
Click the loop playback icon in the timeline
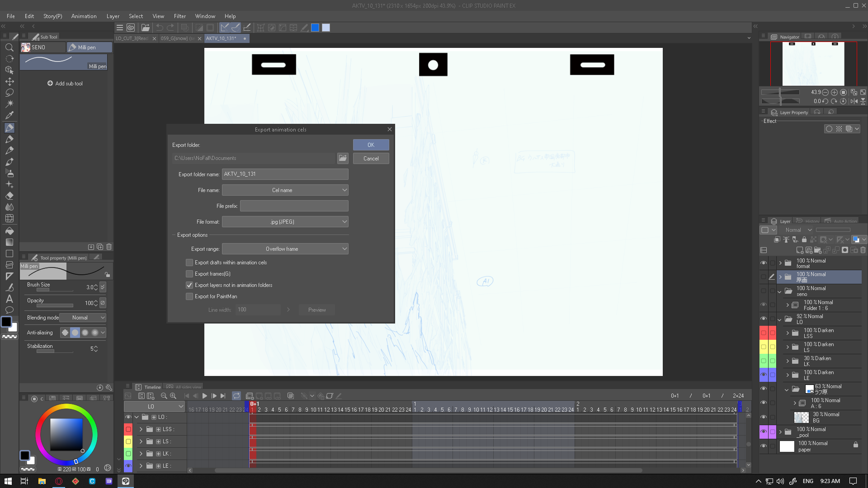[x=236, y=395]
